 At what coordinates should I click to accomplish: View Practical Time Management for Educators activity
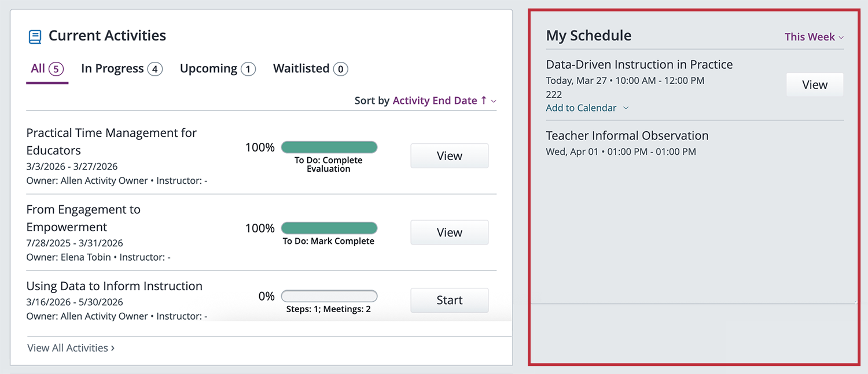[x=449, y=155]
